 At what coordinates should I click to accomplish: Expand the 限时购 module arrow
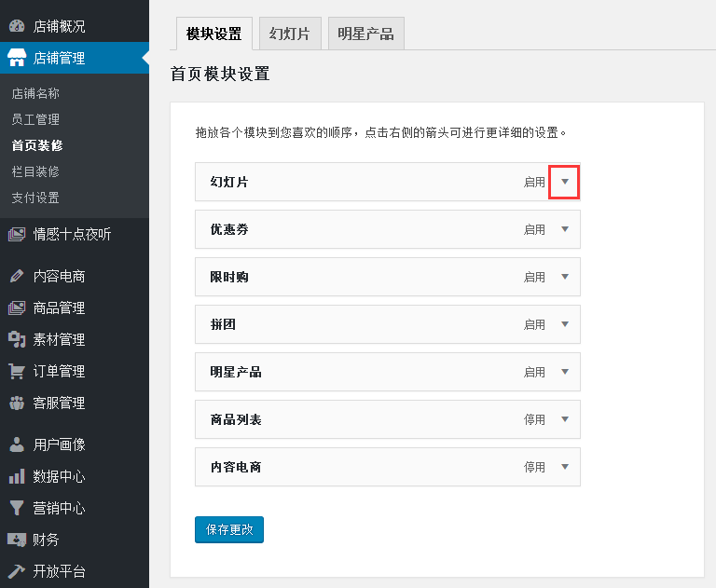click(565, 277)
